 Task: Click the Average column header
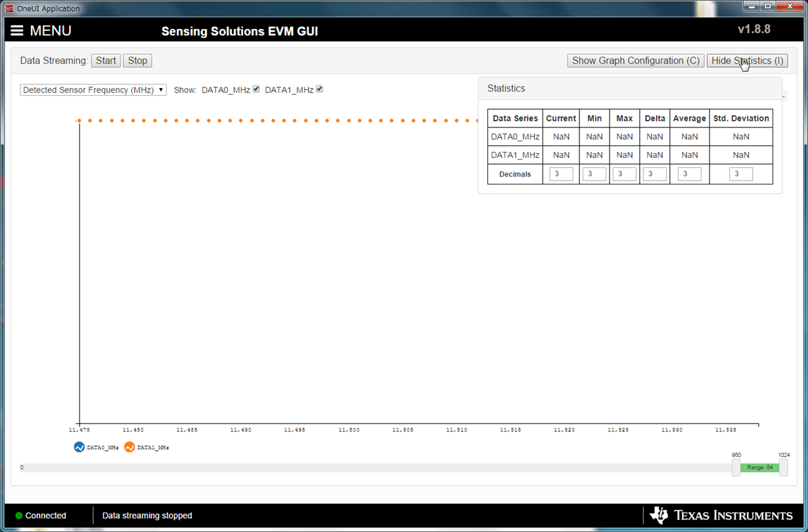pyautogui.click(x=689, y=118)
